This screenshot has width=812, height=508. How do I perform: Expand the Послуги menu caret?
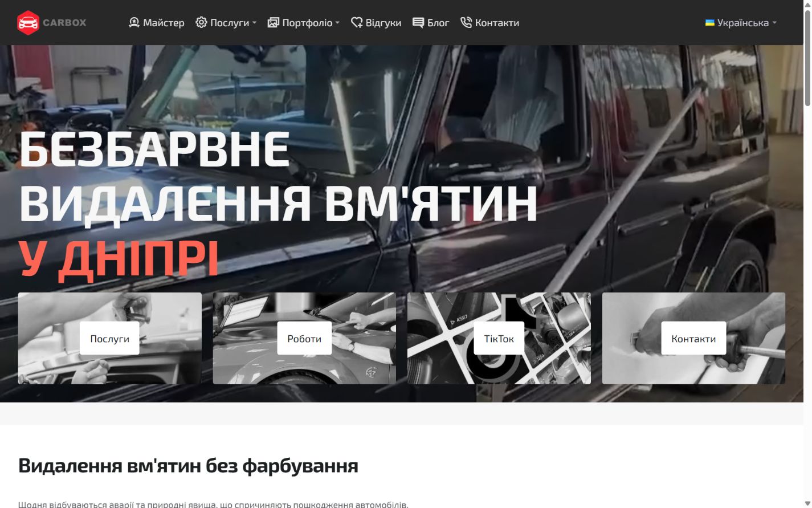coord(254,23)
